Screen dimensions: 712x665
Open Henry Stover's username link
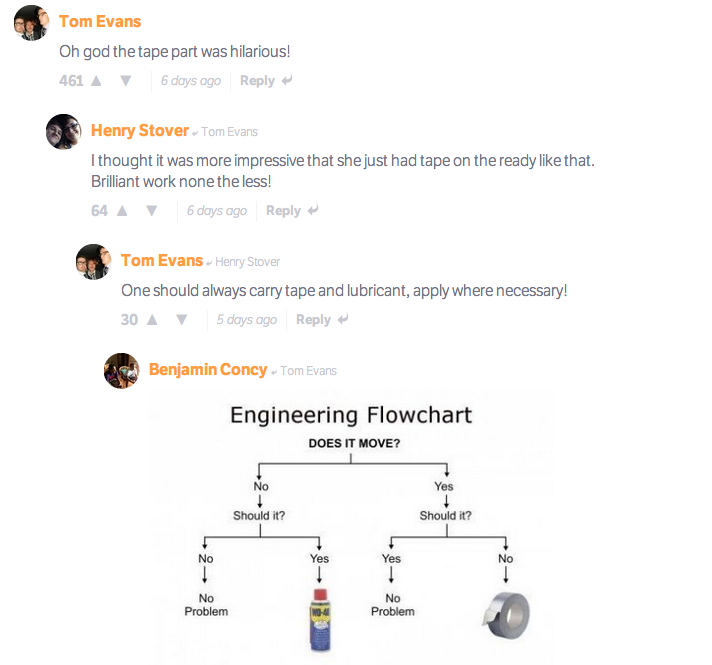139,130
